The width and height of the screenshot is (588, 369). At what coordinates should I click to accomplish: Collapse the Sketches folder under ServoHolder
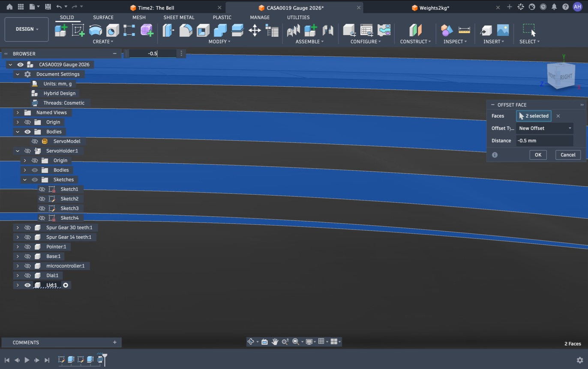25,180
